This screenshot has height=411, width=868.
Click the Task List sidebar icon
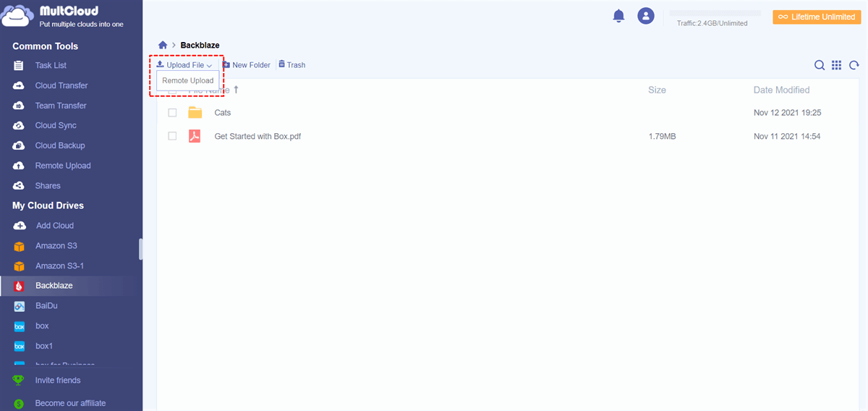coord(20,66)
